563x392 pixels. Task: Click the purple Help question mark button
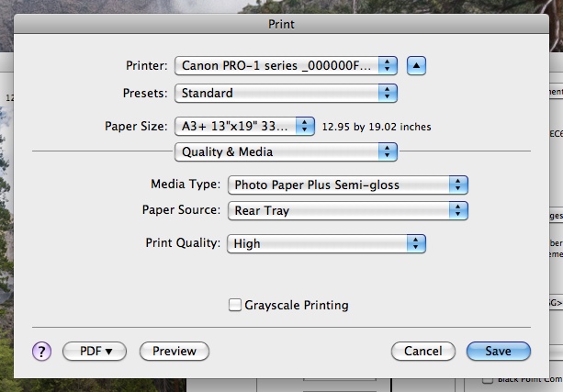(42, 351)
